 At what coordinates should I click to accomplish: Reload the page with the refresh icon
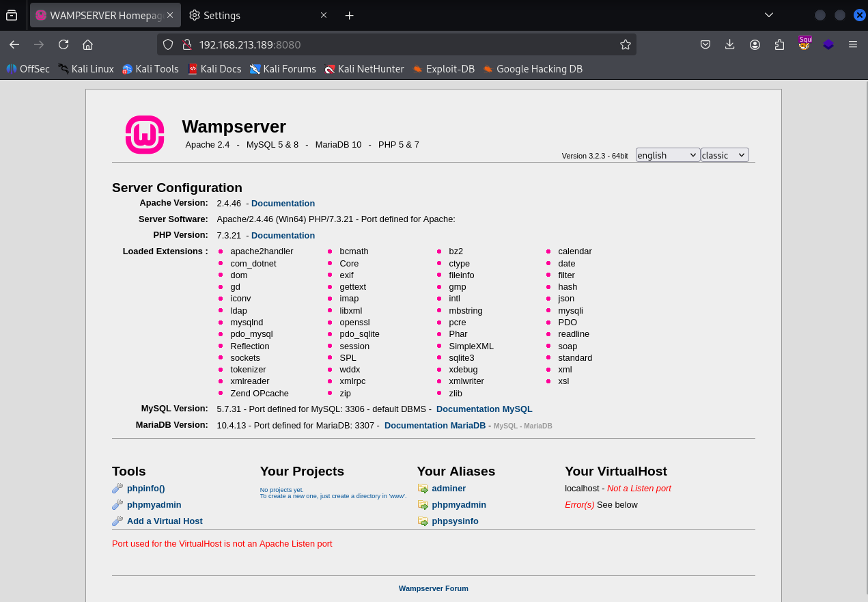pyautogui.click(x=64, y=44)
